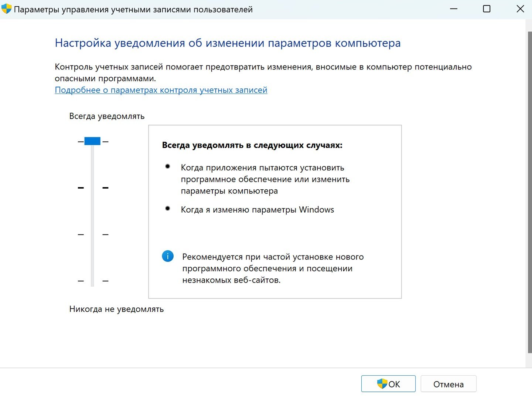Set slider to the third notification level

tap(92, 234)
